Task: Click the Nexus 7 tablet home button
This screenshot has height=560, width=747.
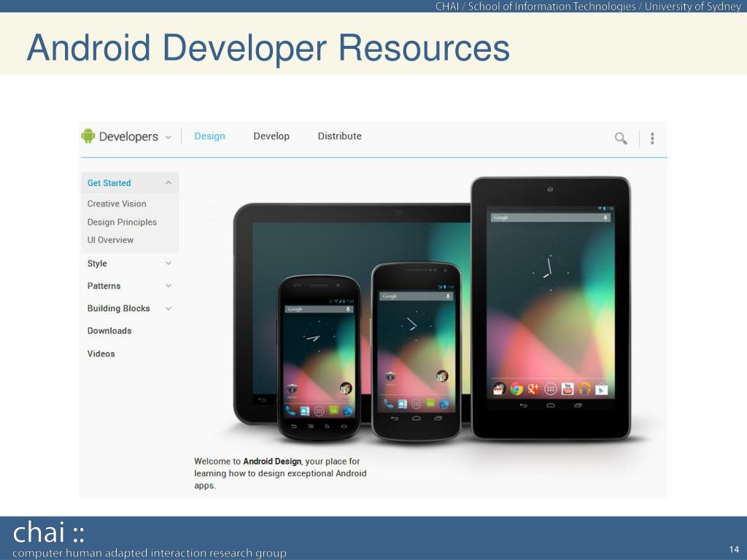Action: (550, 405)
